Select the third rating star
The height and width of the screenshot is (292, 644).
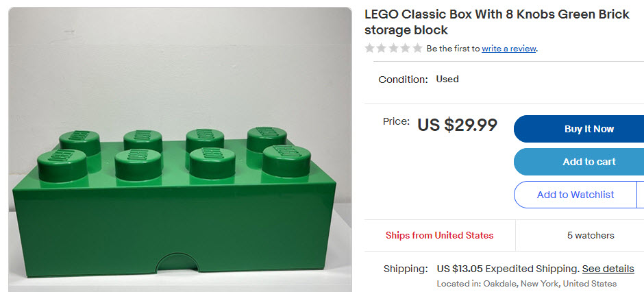pos(393,49)
